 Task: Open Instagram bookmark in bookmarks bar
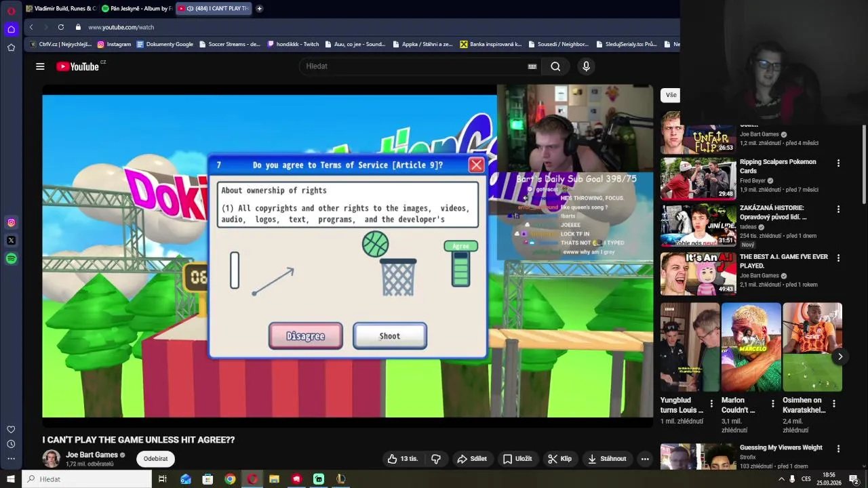coord(114,44)
